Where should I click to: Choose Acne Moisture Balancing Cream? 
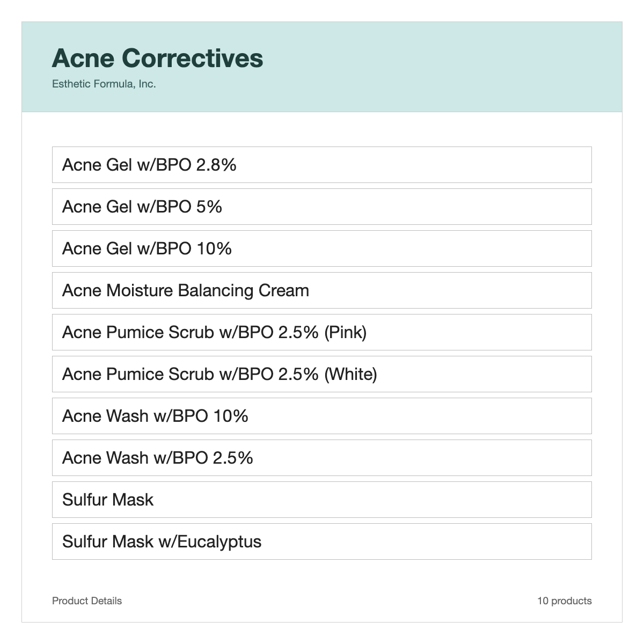pyautogui.click(x=322, y=290)
